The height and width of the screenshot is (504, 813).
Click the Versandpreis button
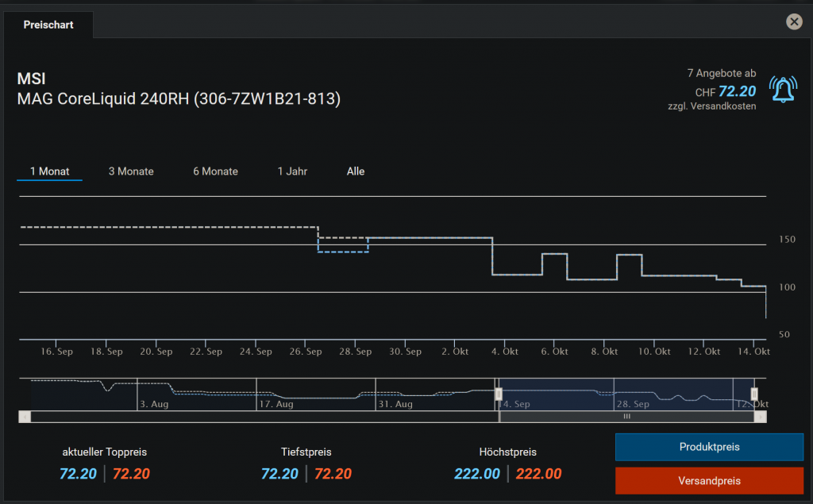coord(709,481)
